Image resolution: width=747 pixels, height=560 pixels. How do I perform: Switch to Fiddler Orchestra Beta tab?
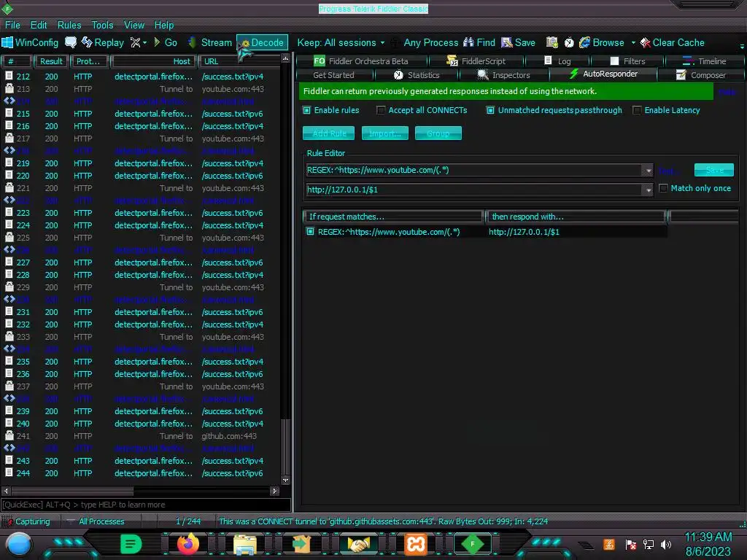pos(361,61)
